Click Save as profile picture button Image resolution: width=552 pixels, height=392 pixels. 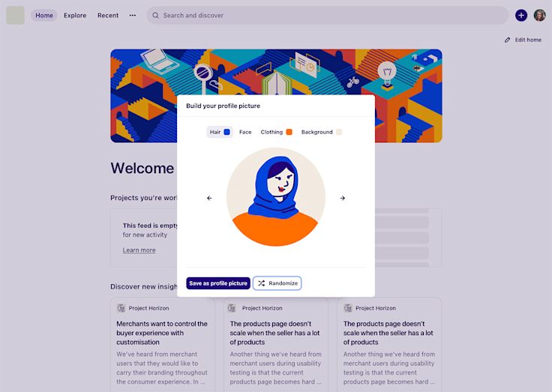coord(218,283)
